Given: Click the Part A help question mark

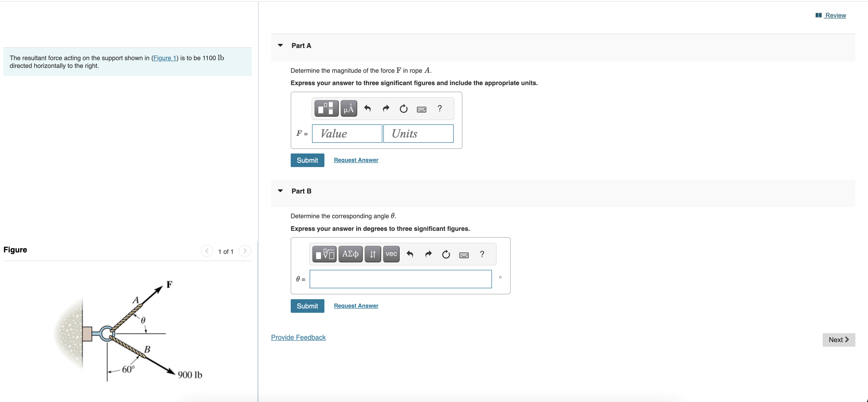Looking at the screenshot, I should (439, 109).
